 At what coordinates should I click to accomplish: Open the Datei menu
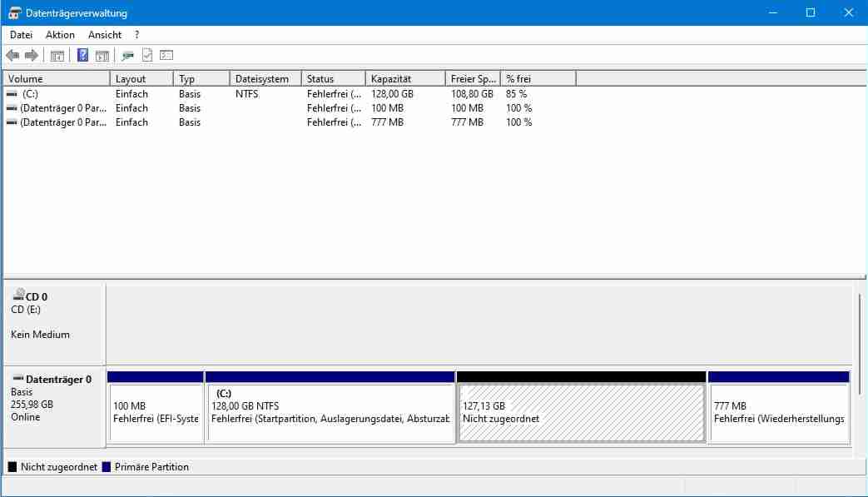[21, 35]
